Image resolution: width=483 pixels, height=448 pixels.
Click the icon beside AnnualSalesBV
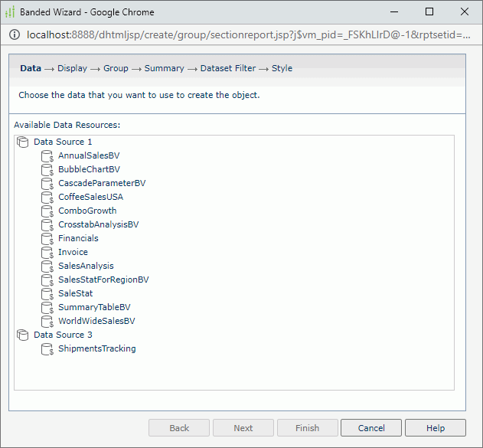47,156
